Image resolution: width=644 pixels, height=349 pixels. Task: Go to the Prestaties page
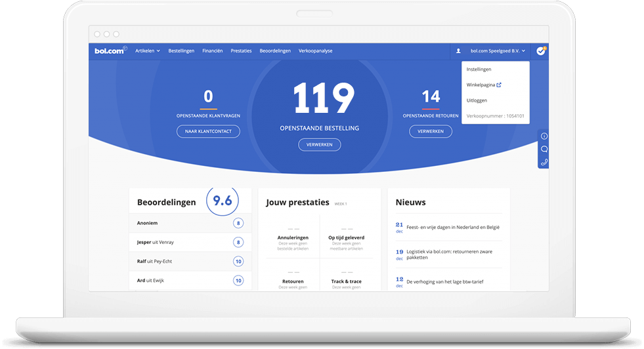[241, 51]
